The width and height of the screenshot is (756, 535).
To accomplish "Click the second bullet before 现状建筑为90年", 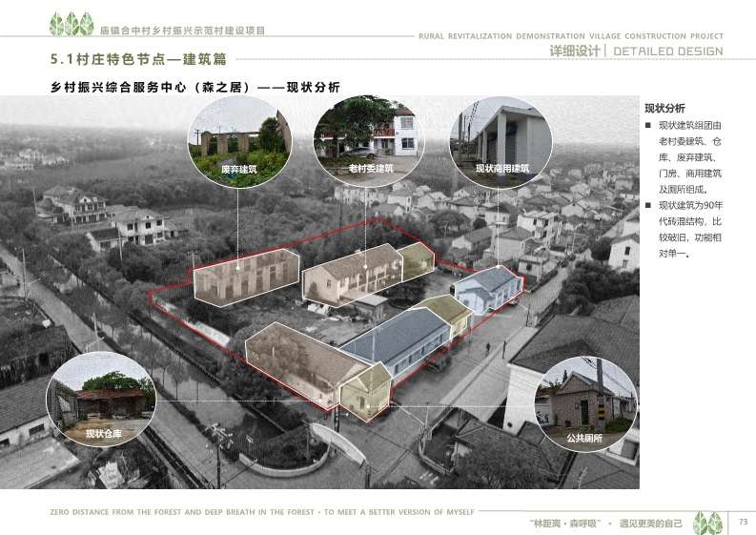I will pyautogui.click(x=648, y=206).
